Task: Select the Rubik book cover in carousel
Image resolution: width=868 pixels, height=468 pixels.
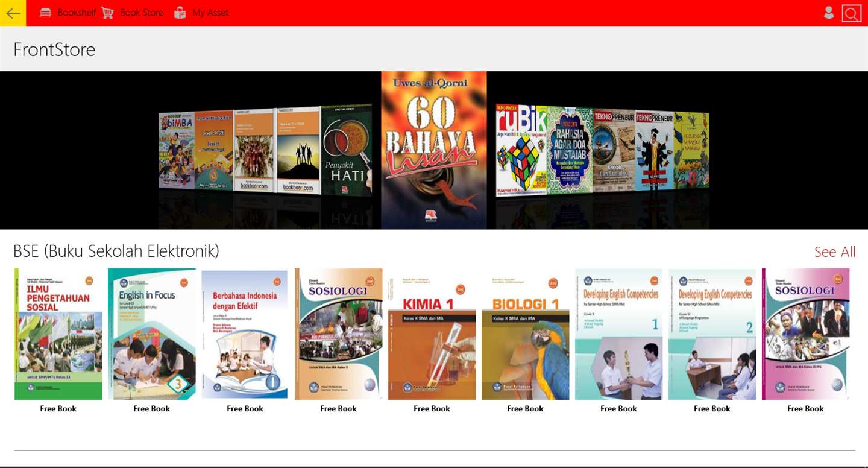Action: [521, 150]
